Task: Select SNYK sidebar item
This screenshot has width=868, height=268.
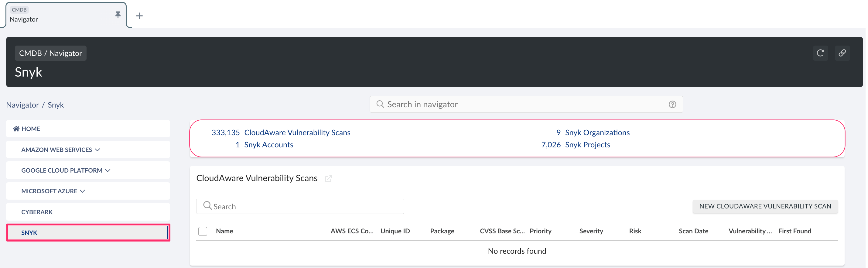Action: (x=29, y=233)
